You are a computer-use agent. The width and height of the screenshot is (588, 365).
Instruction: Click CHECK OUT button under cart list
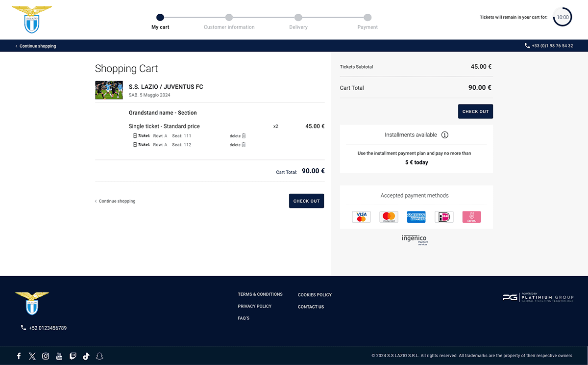(307, 201)
